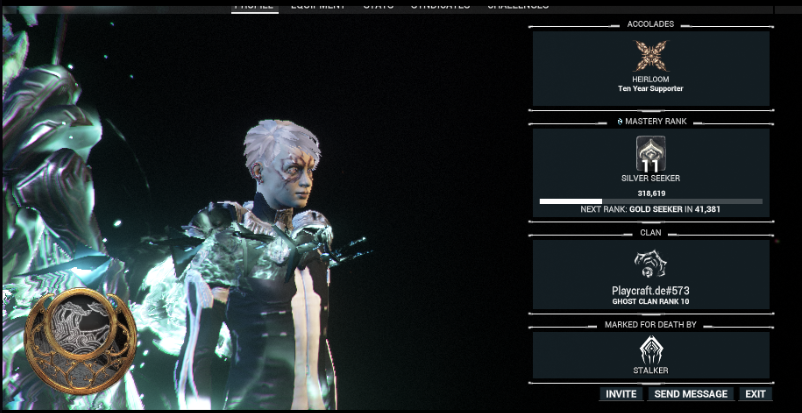802x413 pixels.
Task: Click the INVITE button
Action: pyautogui.click(x=621, y=394)
